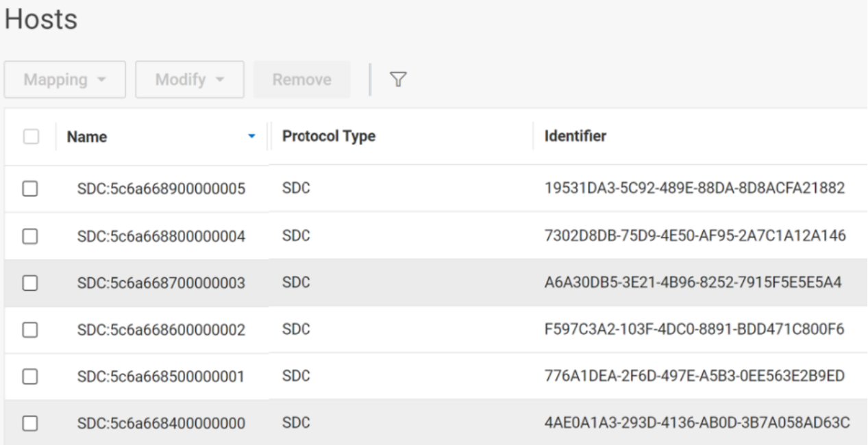Click the Identifier column header
This screenshot has width=868, height=445.
pyautogui.click(x=575, y=136)
